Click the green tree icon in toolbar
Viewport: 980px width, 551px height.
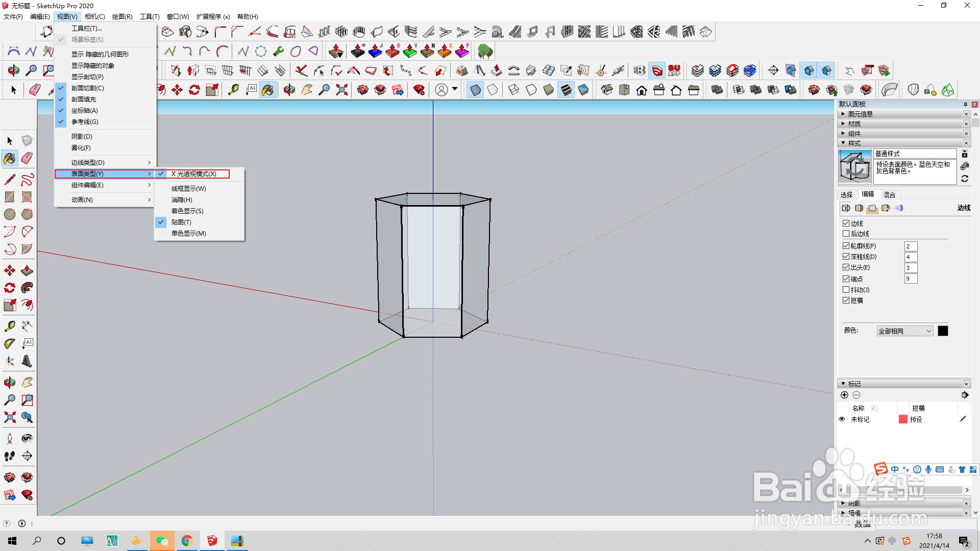485,51
